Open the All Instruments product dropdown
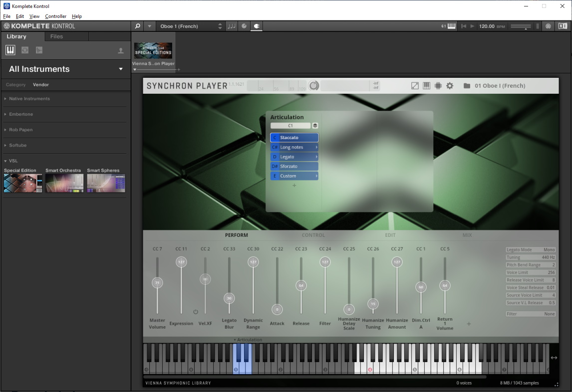This screenshot has height=392, width=572. pos(121,69)
